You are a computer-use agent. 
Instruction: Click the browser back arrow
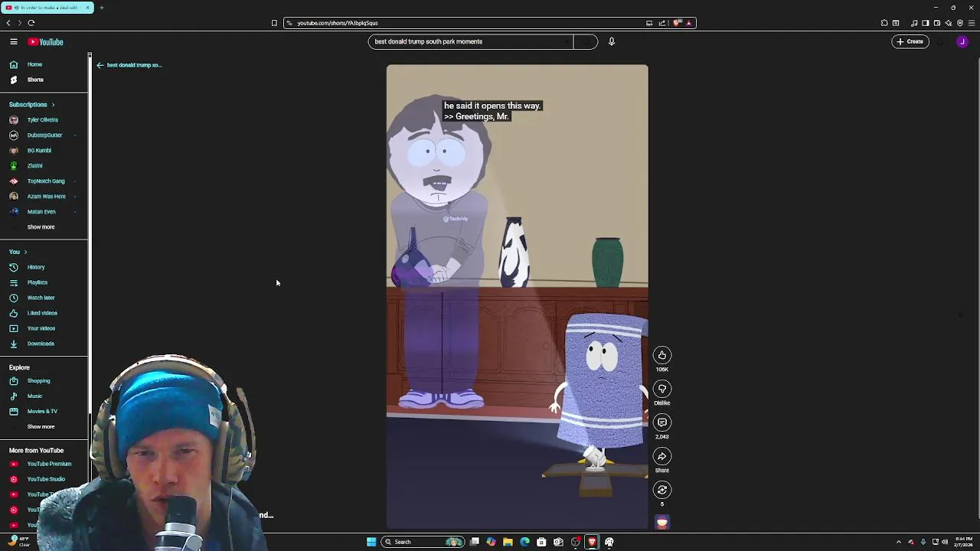click(8, 23)
